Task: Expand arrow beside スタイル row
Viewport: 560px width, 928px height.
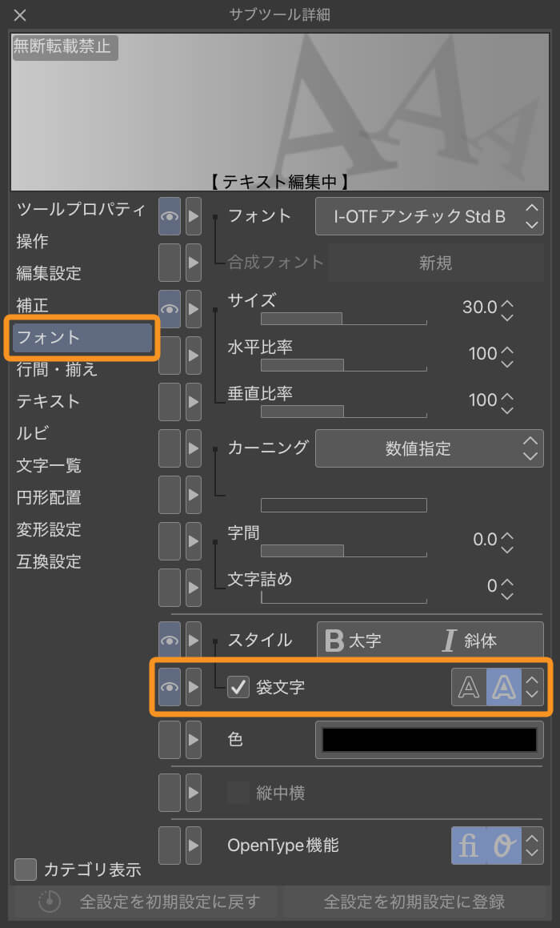Action: 194,640
